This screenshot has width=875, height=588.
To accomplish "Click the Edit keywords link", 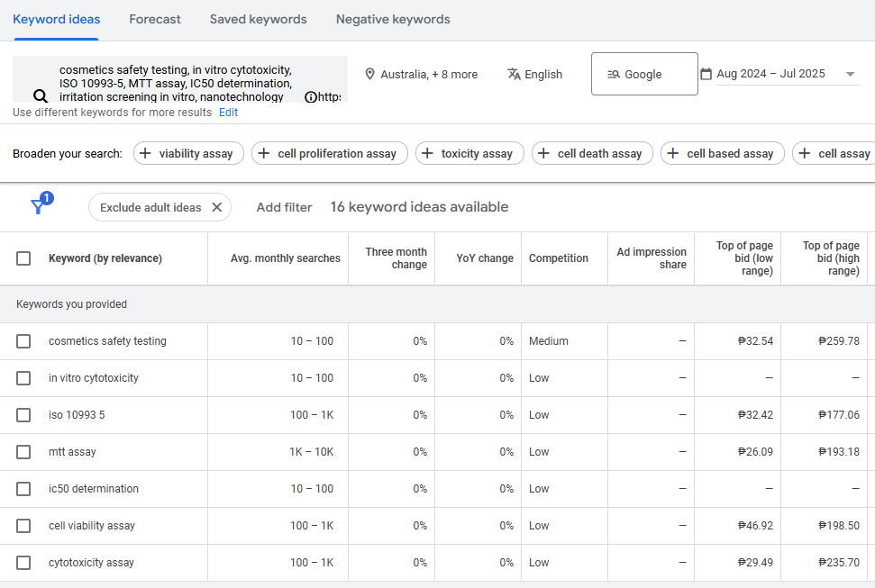I will 228,113.
